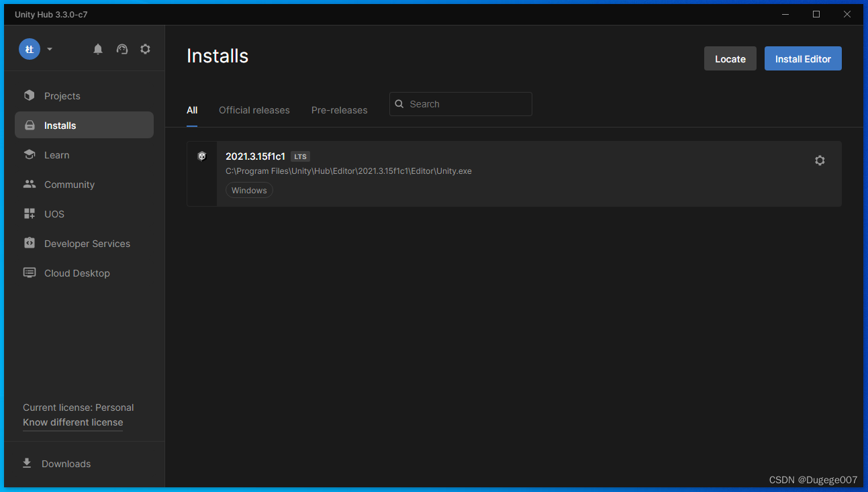The width and height of the screenshot is (868, 492).
Task: Open Hub preferences gear in sidebar
Action: pos(145,49)
